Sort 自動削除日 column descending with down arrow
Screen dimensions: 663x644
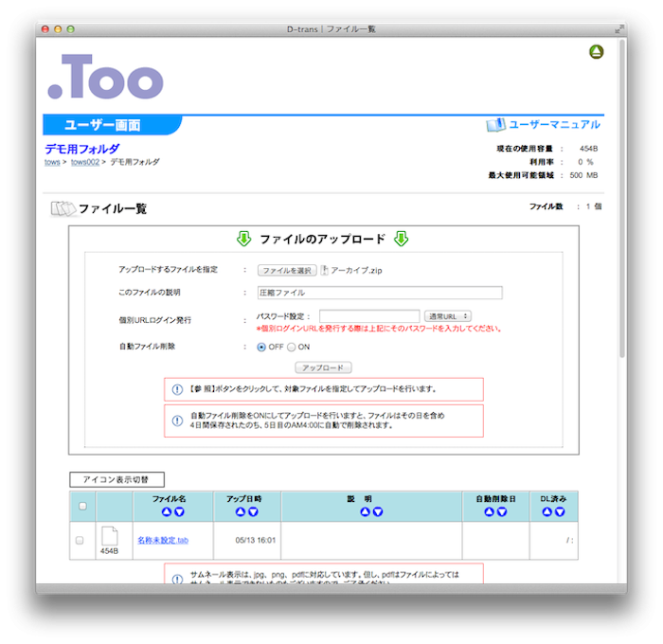pyautogui.click(x=502, y=512)
